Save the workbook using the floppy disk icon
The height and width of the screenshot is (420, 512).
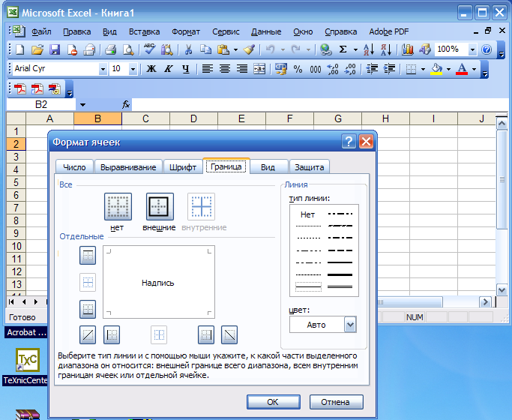click(x=55, y=49)
